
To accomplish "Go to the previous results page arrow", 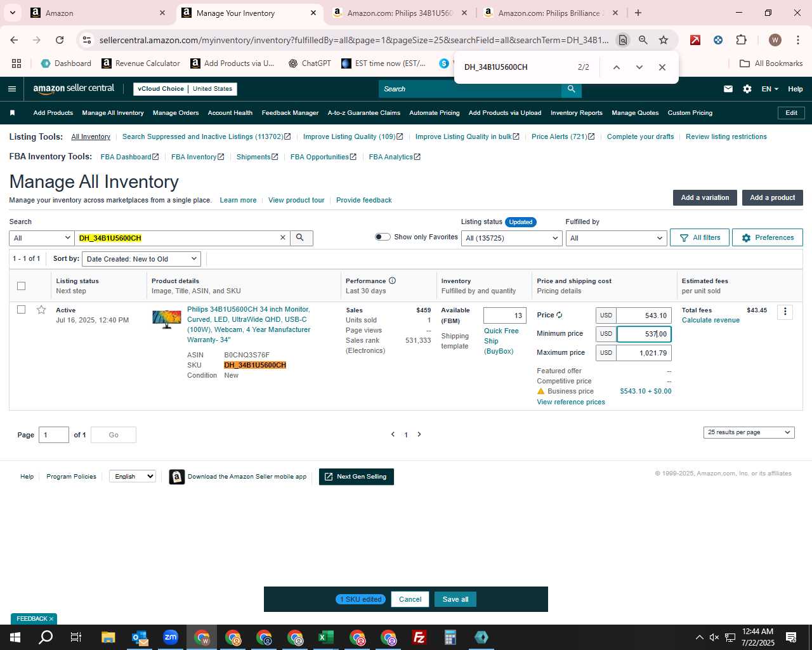I will 393,434.
